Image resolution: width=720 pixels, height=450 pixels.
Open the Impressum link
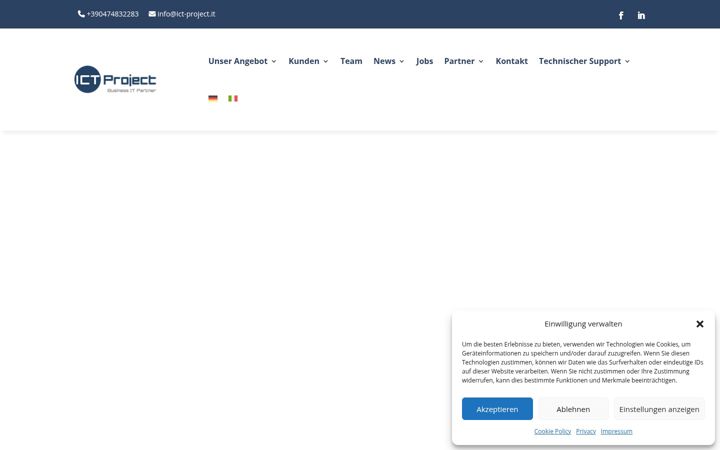point(616,431)
